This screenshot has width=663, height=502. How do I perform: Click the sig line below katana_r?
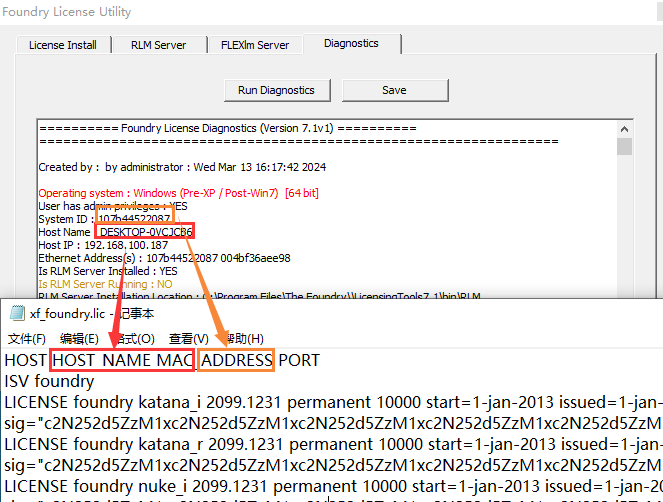(334, 466)
